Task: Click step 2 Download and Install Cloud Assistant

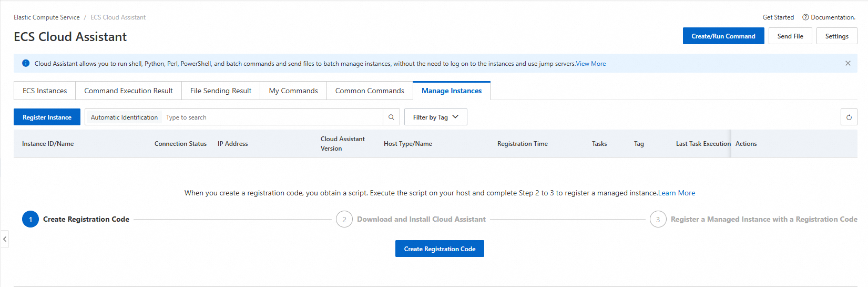Action: pyautogui.click(x=411, y=219)
